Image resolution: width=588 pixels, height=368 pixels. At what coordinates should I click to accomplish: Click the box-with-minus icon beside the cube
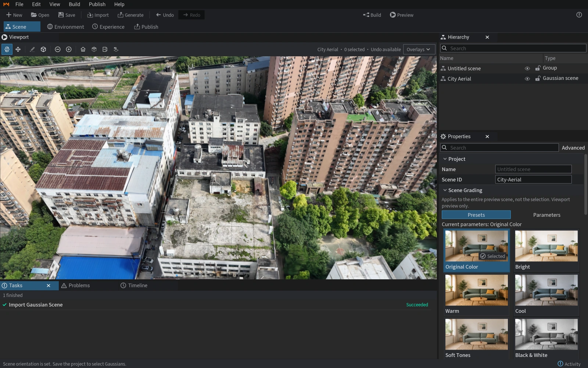click(105, 49)
